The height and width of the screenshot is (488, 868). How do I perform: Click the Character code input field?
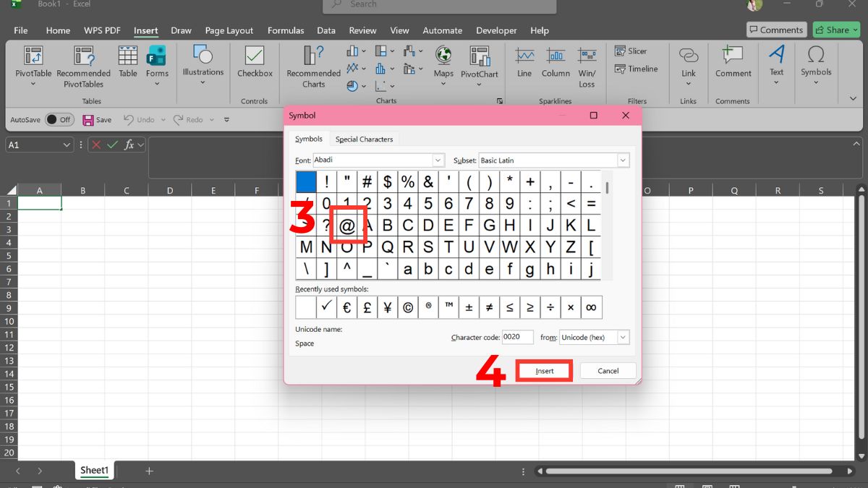518,337
